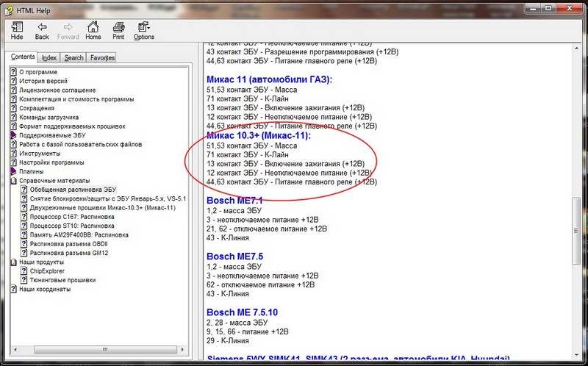This screenshot has width=588, height=366.
Task: Click the Hide toolbar icon
Action: coord(17,26)
